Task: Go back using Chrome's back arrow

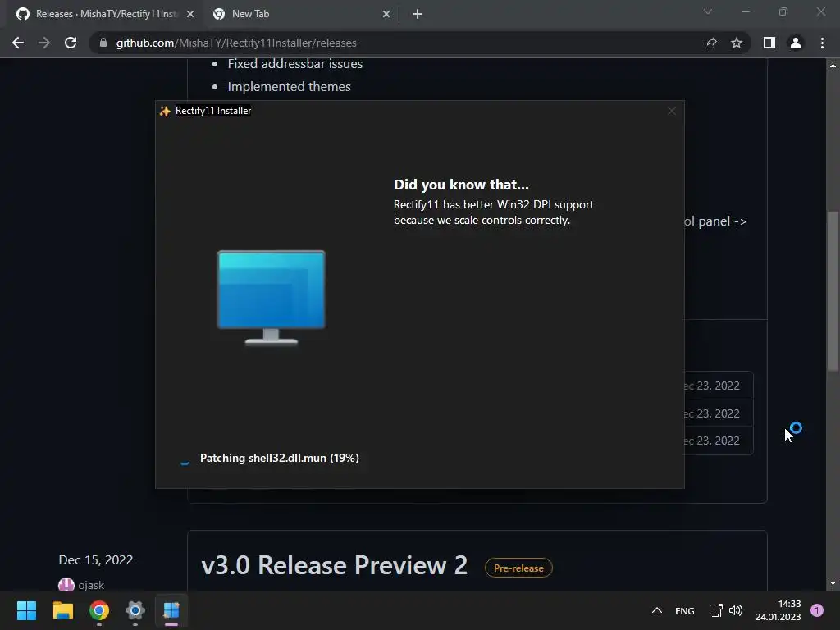Action: (18, 43)
